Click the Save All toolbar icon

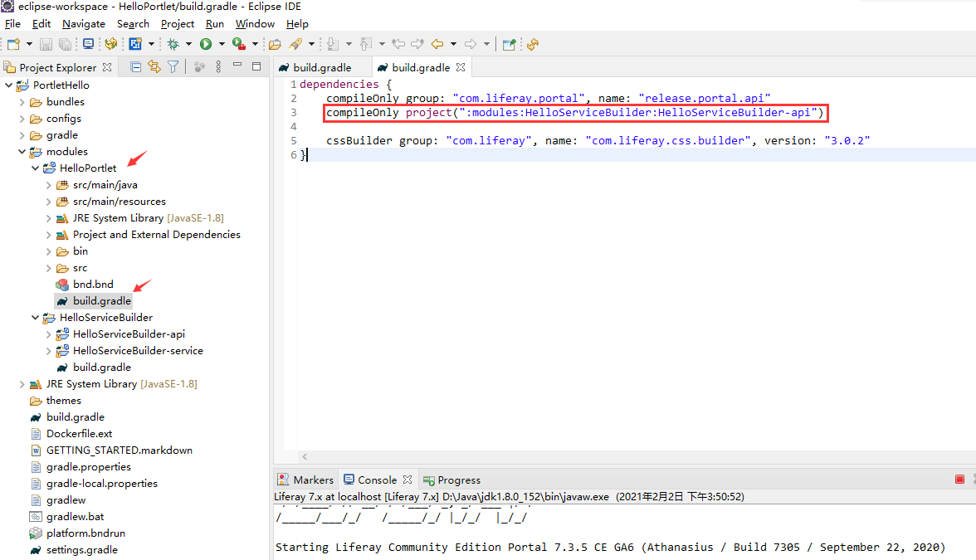point(65,44)
